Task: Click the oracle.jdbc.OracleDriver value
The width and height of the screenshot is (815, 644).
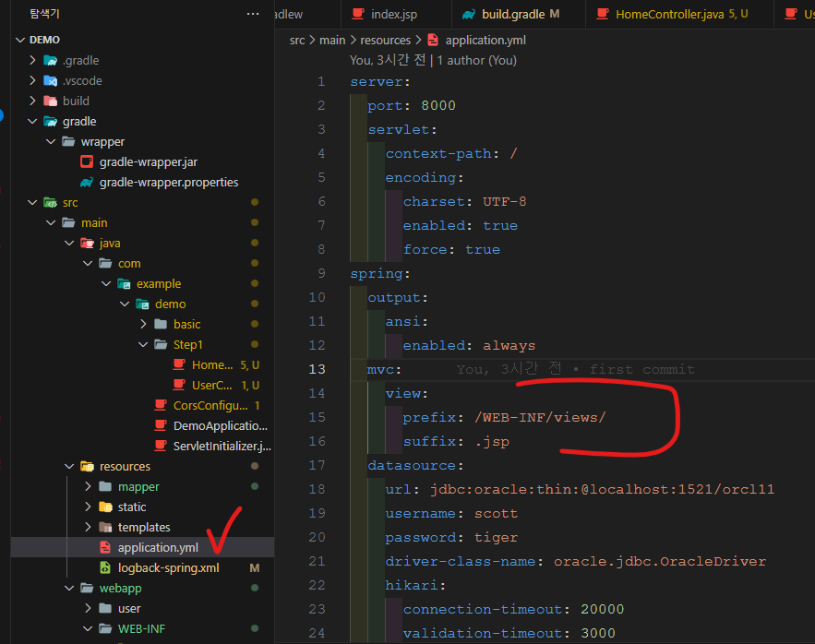Action: tap(660, 561)
